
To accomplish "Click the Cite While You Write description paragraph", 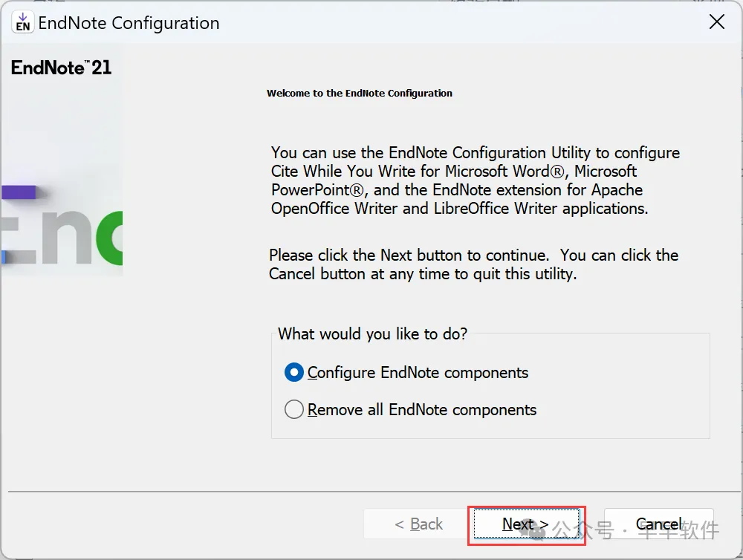I will [476, 180].
